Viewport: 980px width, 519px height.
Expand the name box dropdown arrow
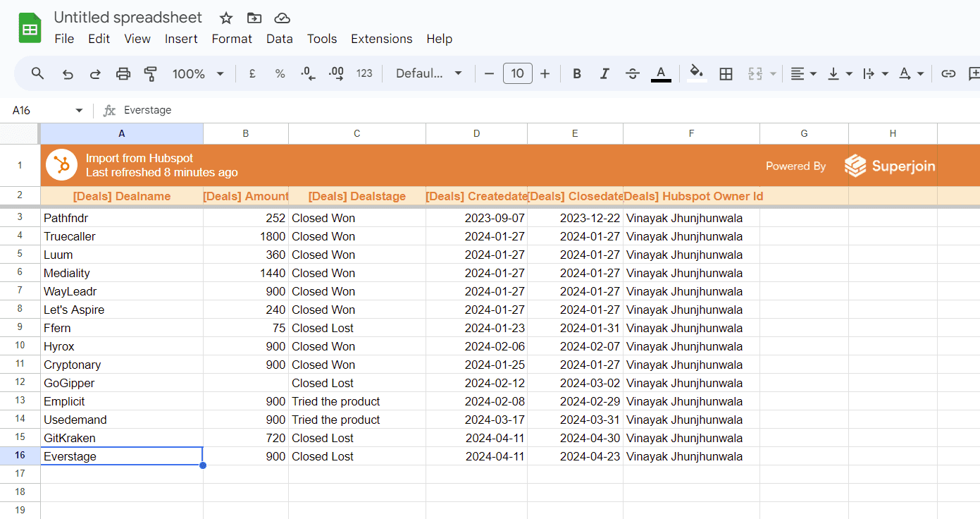tap(79, 111)
